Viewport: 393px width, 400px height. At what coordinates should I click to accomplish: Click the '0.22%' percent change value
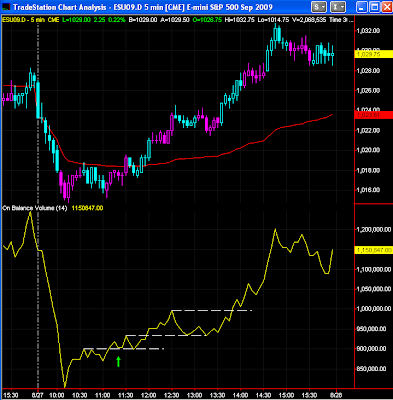click(117, 20)
